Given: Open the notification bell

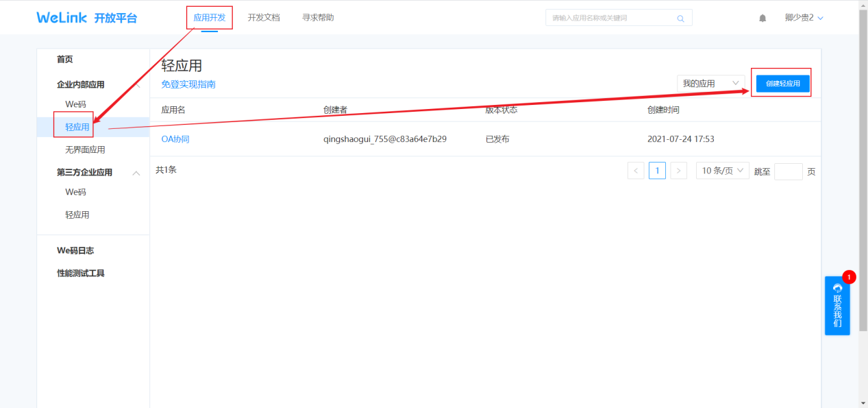Looking at the screenshot, I should point(762,19).
